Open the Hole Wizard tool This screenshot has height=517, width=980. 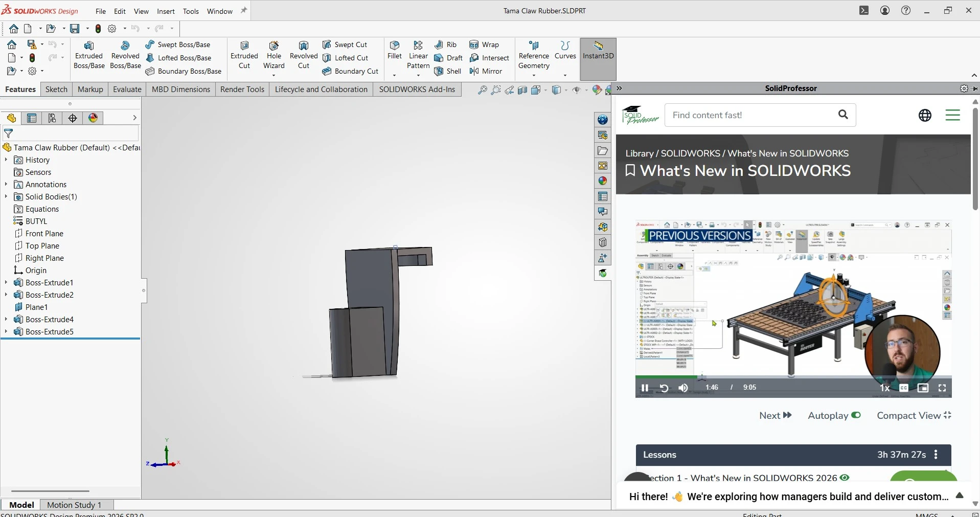pyautogui.click(x=274, y=55)
